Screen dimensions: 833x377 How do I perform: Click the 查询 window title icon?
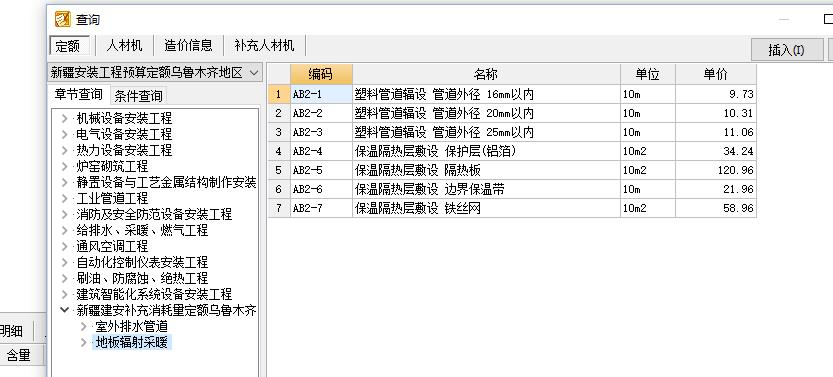[62, 19]
